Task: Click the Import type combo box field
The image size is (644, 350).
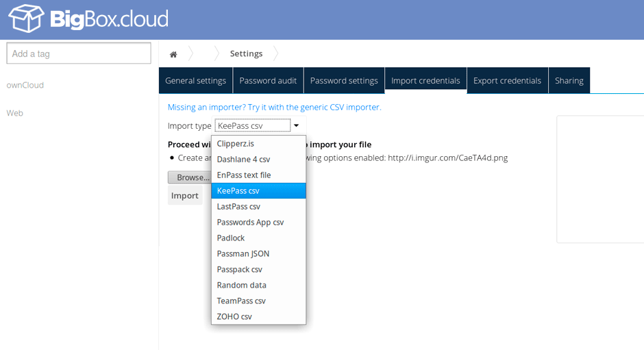Action: coord(253,125)
